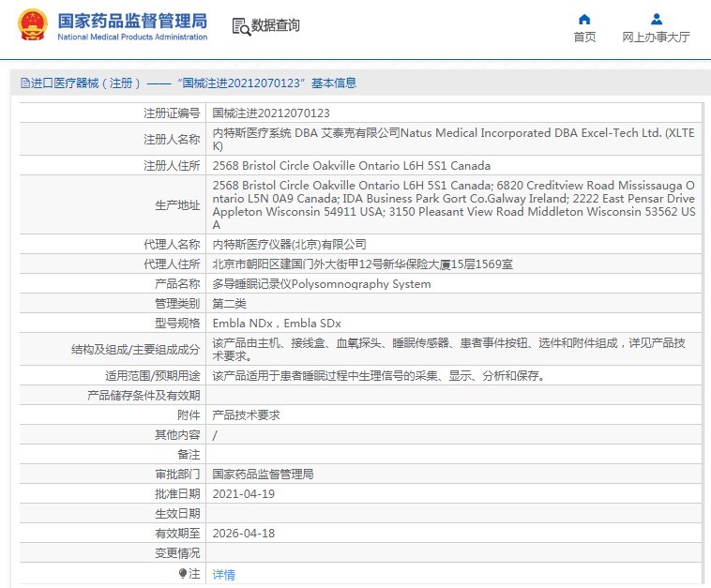Click the 其他内容 label
This screenshot has height=588, width=711.
click(177, 435)
